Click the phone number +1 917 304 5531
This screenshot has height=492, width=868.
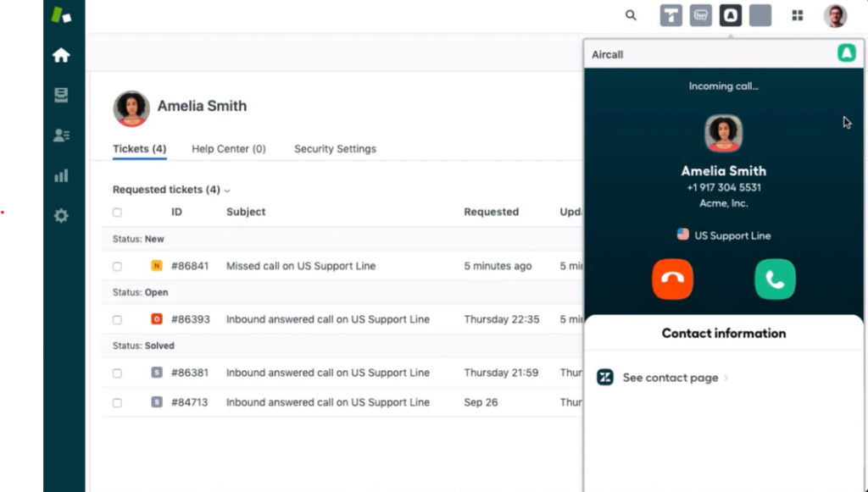pyautogui.click(x=724, y=187)
